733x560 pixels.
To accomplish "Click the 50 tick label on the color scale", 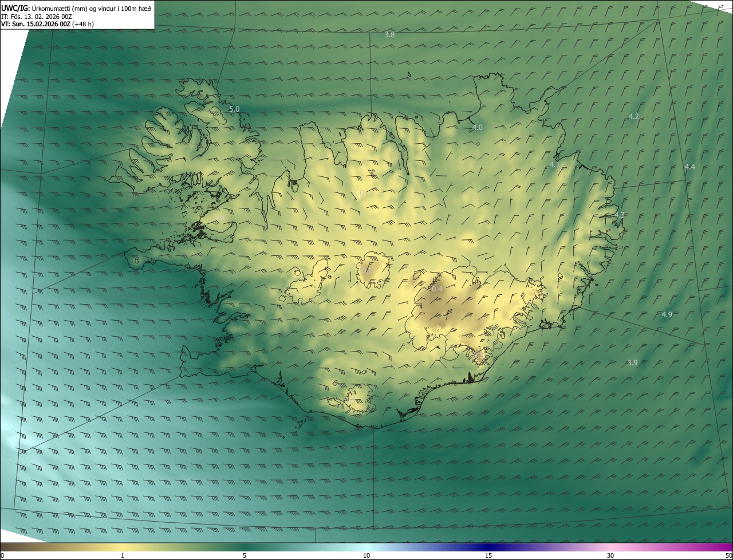I will (728, 555).
